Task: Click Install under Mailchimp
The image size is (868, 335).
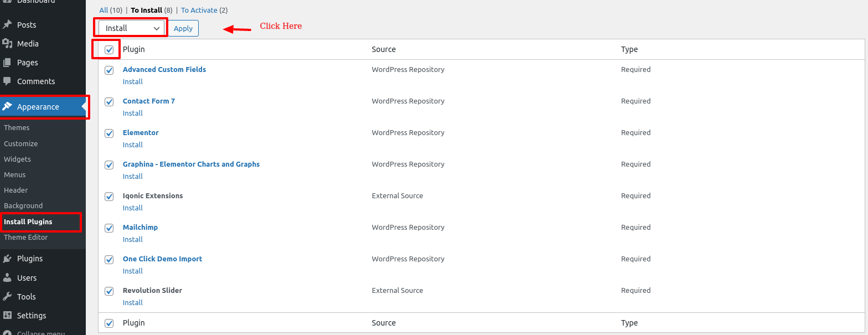Action: click(x=133, y=239)
